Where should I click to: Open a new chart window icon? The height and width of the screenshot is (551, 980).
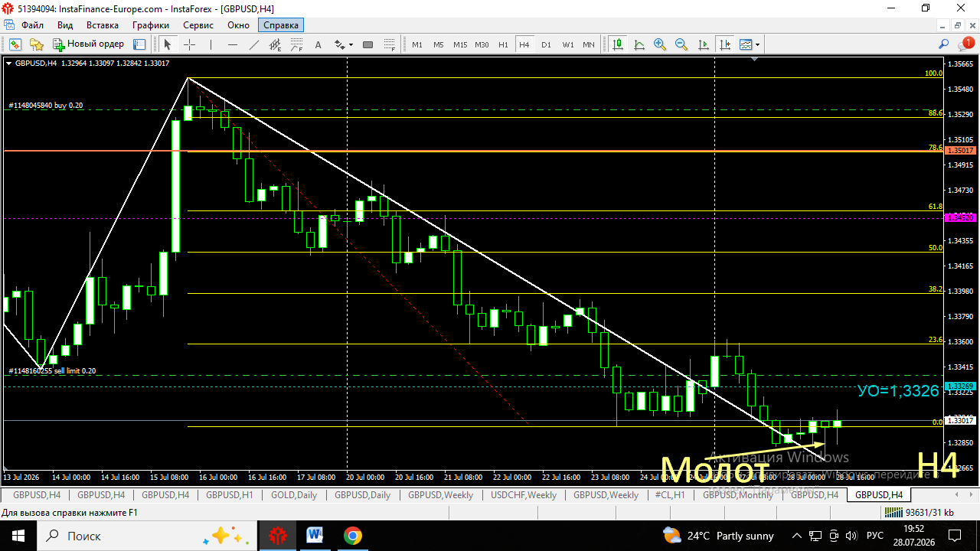(15, 44)
